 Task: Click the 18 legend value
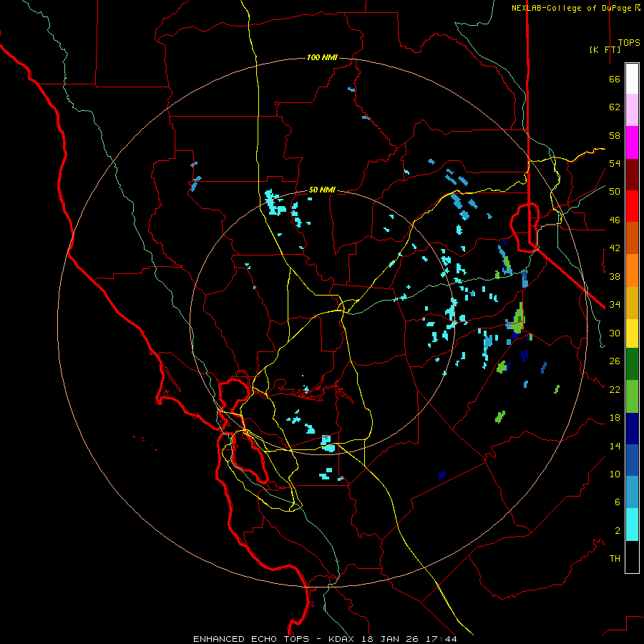(615, 418)
